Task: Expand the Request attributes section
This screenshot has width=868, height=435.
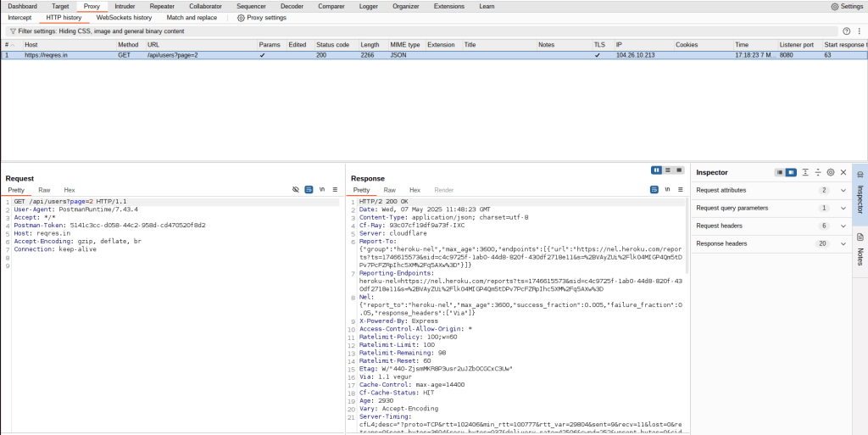Action: click(x=843, y=190)
